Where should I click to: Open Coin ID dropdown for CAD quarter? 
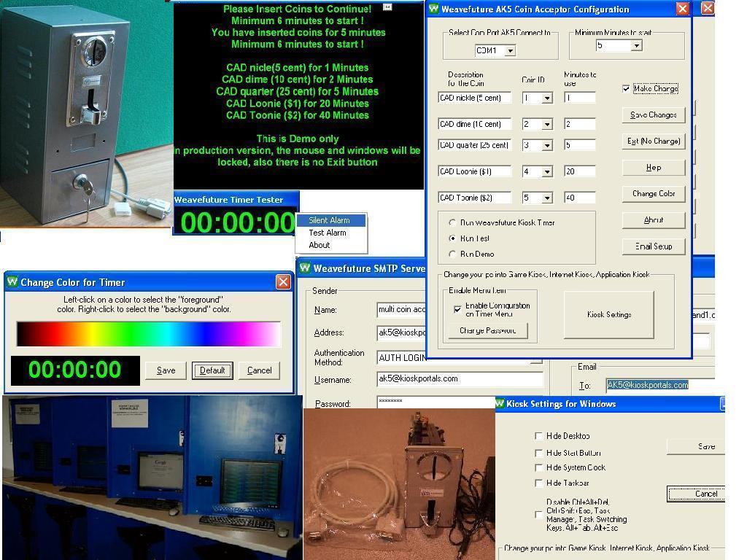[x=547, y=145]
